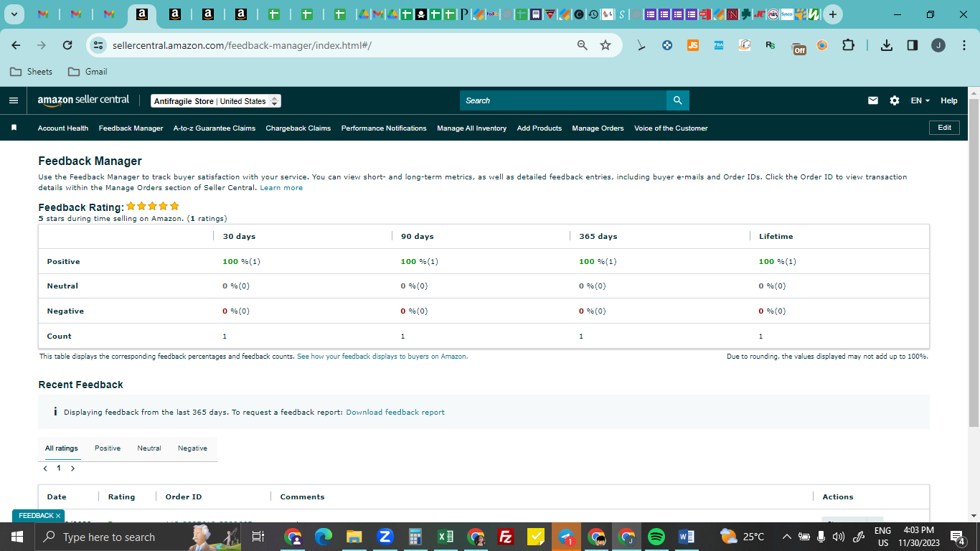Open the Antifragile Store marketplace switcher
The height and width of the screenshot is (551, 980).
pyautogui.click(x=216, y=101)
